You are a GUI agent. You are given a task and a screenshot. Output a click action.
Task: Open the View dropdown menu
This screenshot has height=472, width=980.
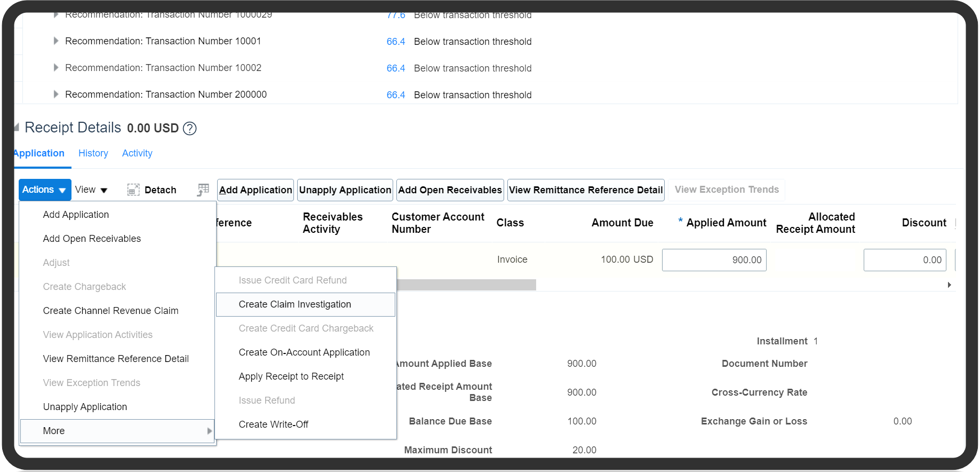tap(91, 190)
